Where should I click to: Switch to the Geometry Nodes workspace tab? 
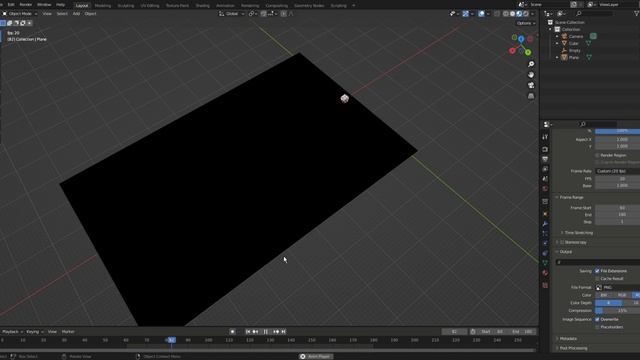point(309,6)
